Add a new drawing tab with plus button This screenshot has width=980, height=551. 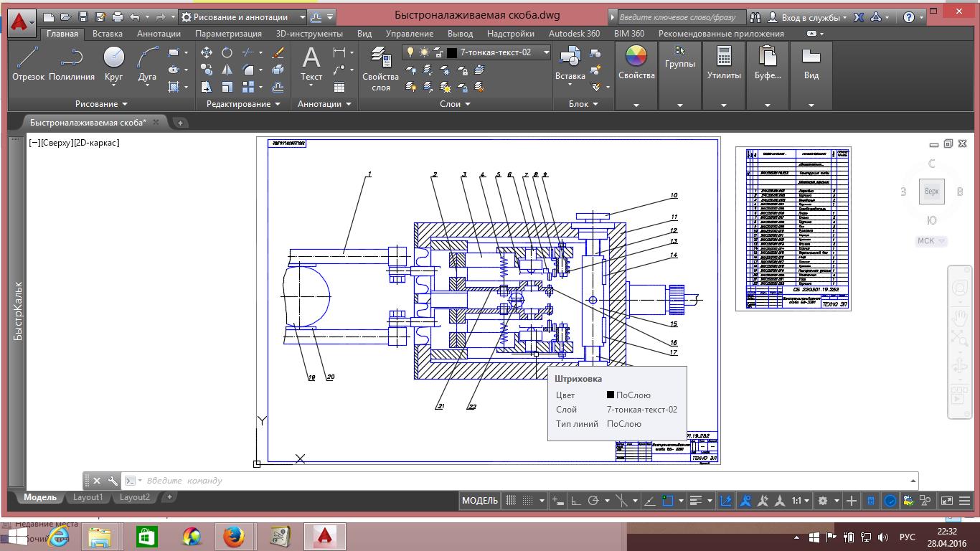pyautogui.click(x=180, y=123)
